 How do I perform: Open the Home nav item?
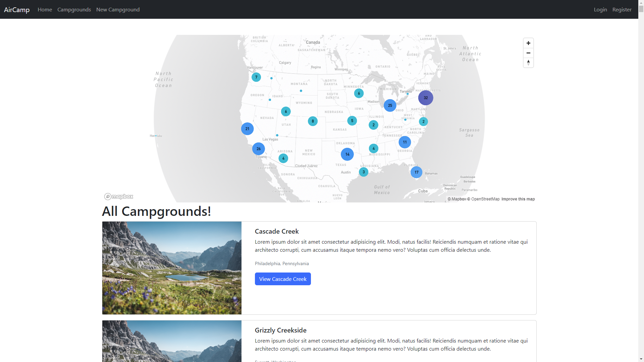pyautogui.click(x=45, y=9)
